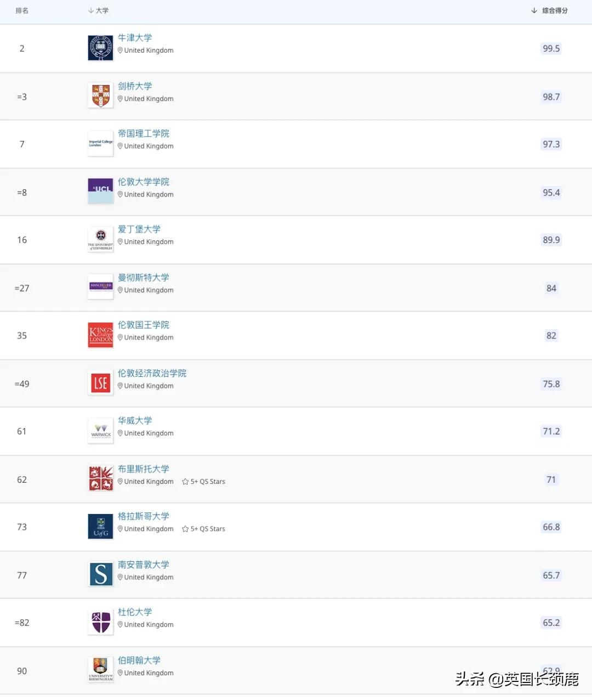592x700 pixels.
Task: Click the Southampton 'S' logo
Action: [x=100, y=574]
